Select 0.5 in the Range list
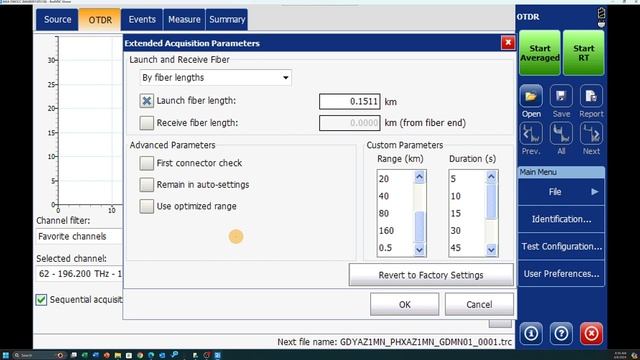This screenshot has height=360, width=640. click(x=385, y=248)
